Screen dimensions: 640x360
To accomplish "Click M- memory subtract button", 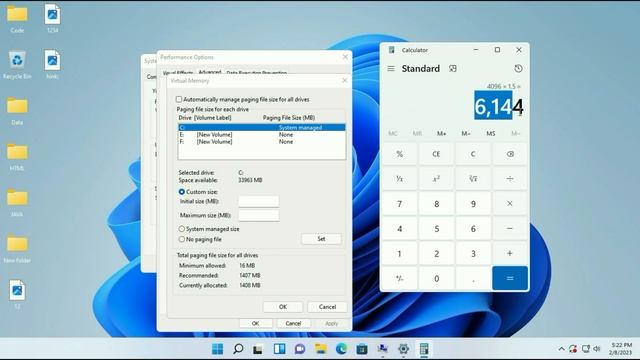I will click(x=466, y=133).
